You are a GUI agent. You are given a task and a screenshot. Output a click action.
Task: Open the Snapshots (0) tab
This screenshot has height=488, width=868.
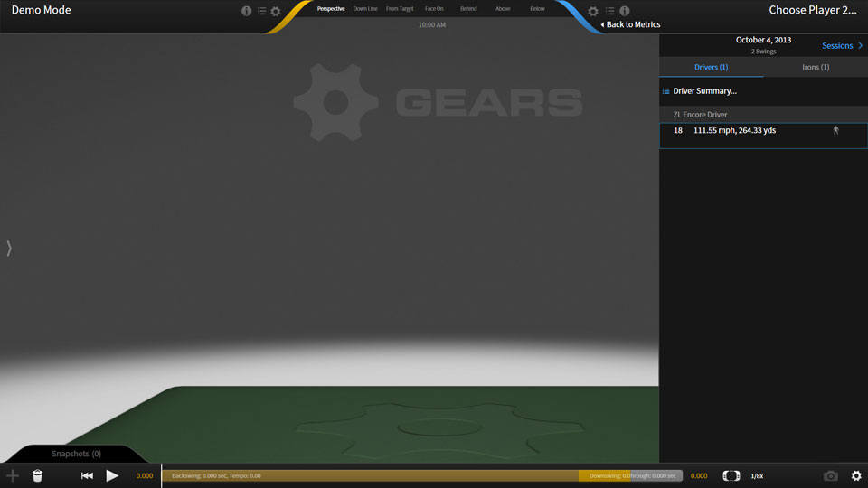pyautogui.click(x=76, y=454)
